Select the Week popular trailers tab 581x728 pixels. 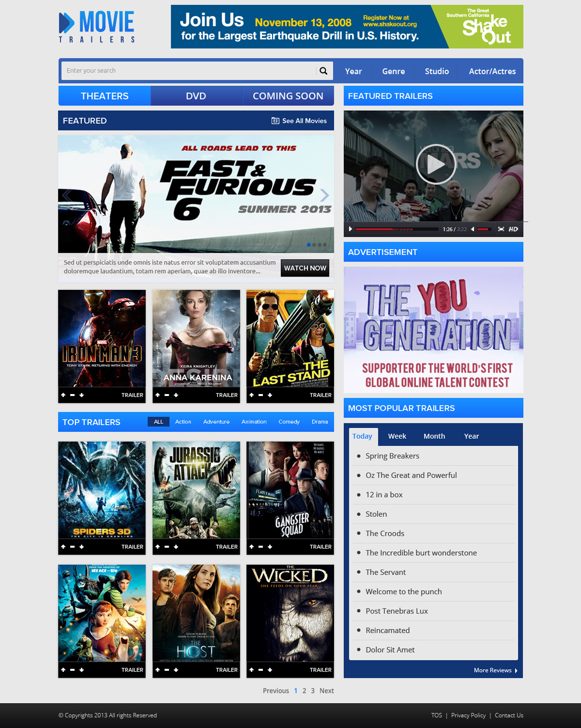pyautogui.click(x=397, y=436)
